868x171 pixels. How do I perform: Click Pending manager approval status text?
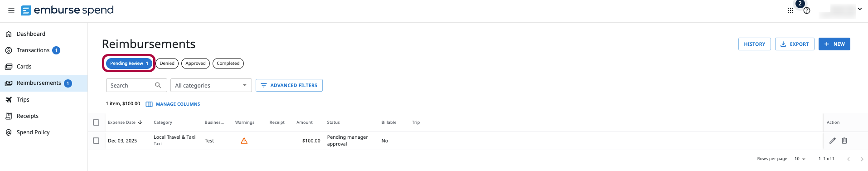tap(347, 141)
